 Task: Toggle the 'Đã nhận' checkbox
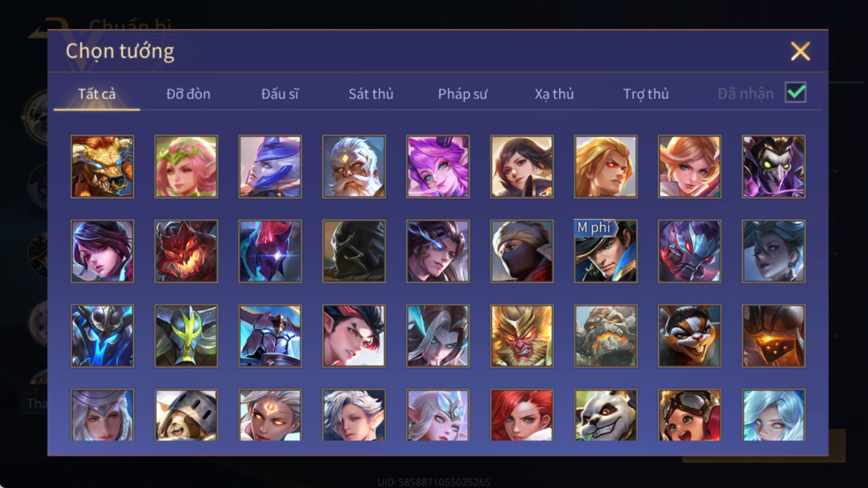(x=796, y=92)
